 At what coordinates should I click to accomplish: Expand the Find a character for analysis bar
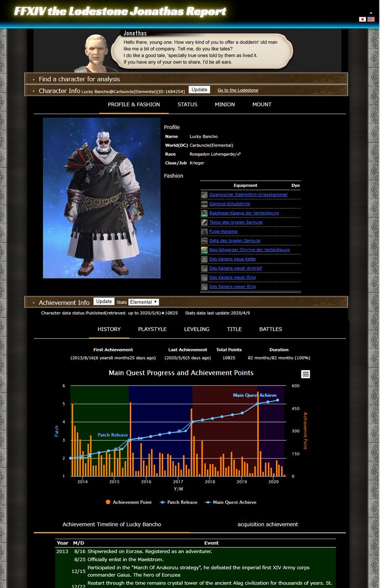(x=186, y=79)
